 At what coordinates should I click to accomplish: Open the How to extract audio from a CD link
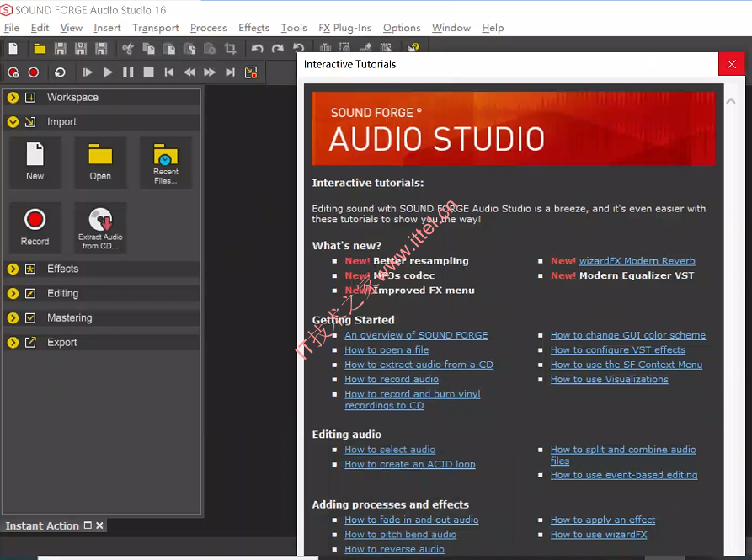point(419,365)
